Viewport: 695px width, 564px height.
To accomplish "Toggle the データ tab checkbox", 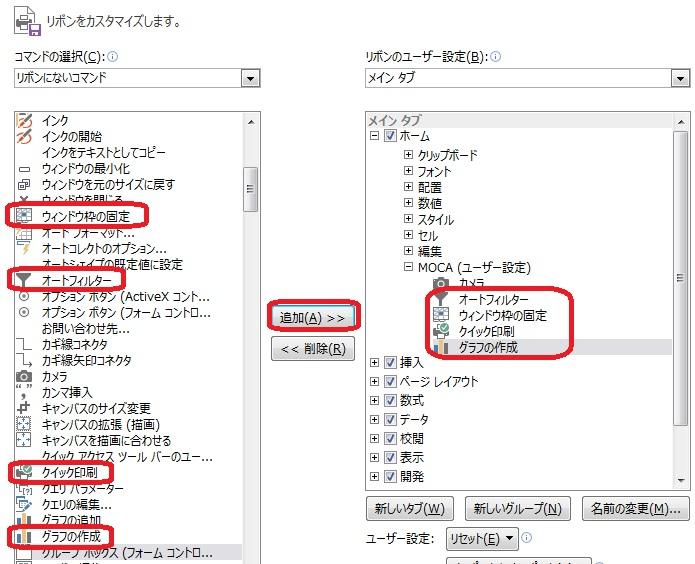I will [390, 419].
